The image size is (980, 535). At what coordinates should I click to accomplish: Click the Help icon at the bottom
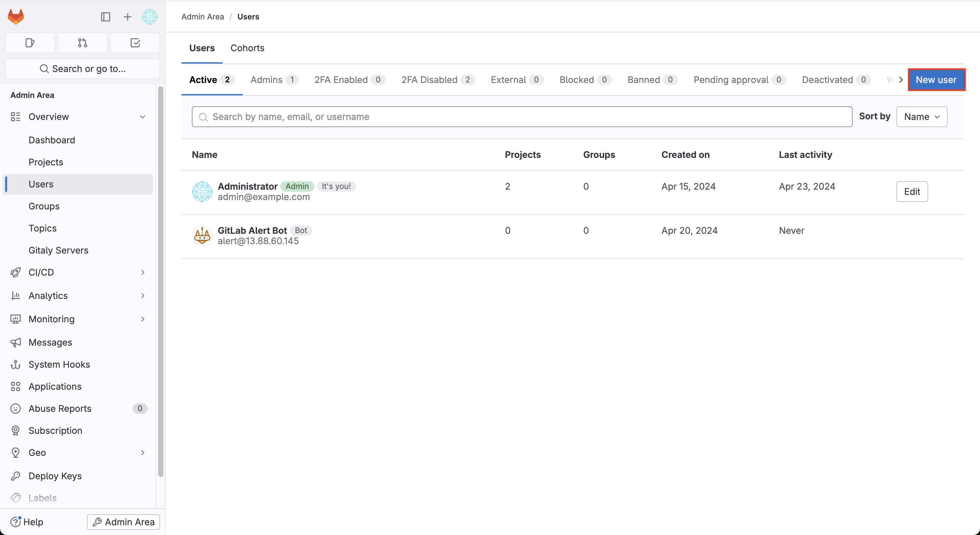[x=16, y=522]
